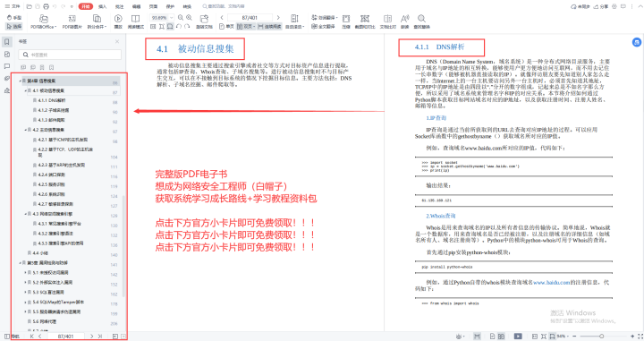This screenshot has width=644, height=341.
Task: Jump to first page in status bar
Action: click(31, 336)
